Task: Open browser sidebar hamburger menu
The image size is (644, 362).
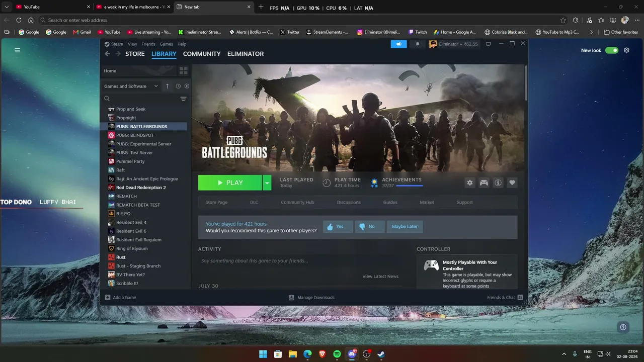Action: (x=17, y=50)
